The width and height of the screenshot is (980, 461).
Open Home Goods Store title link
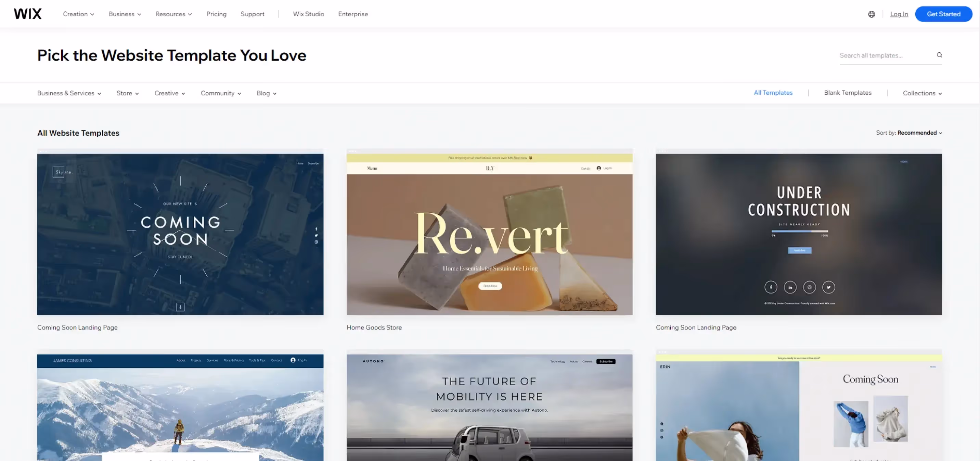click(374, 327)
